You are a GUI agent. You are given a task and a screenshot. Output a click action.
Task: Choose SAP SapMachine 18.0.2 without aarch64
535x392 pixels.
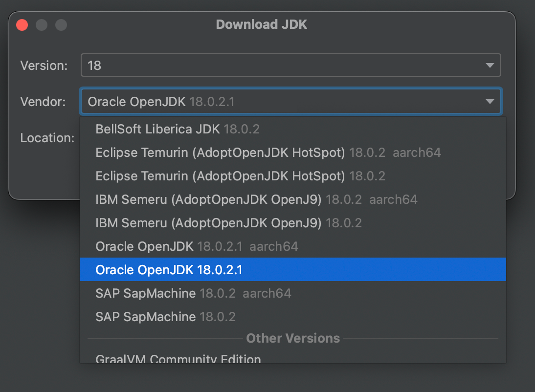(x=293, y=317)
